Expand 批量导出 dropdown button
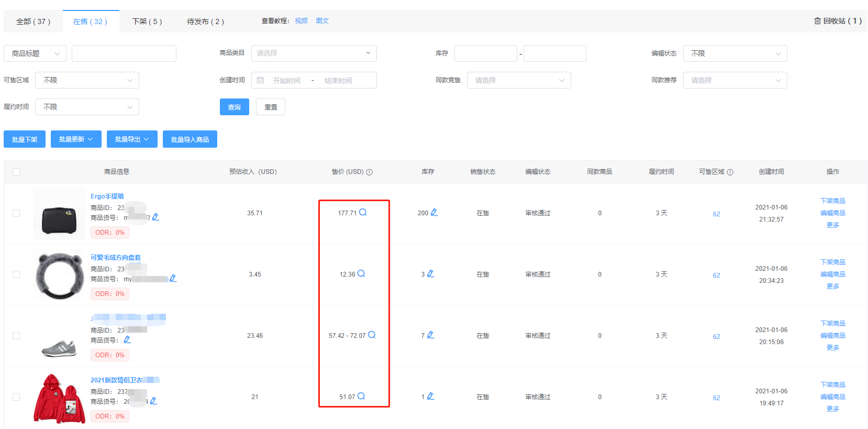 132,139
